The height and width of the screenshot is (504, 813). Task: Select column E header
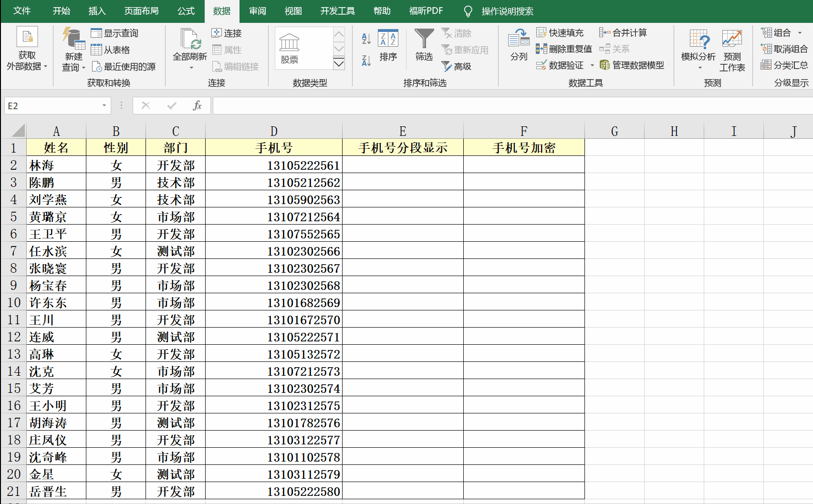tap(403, 131)
